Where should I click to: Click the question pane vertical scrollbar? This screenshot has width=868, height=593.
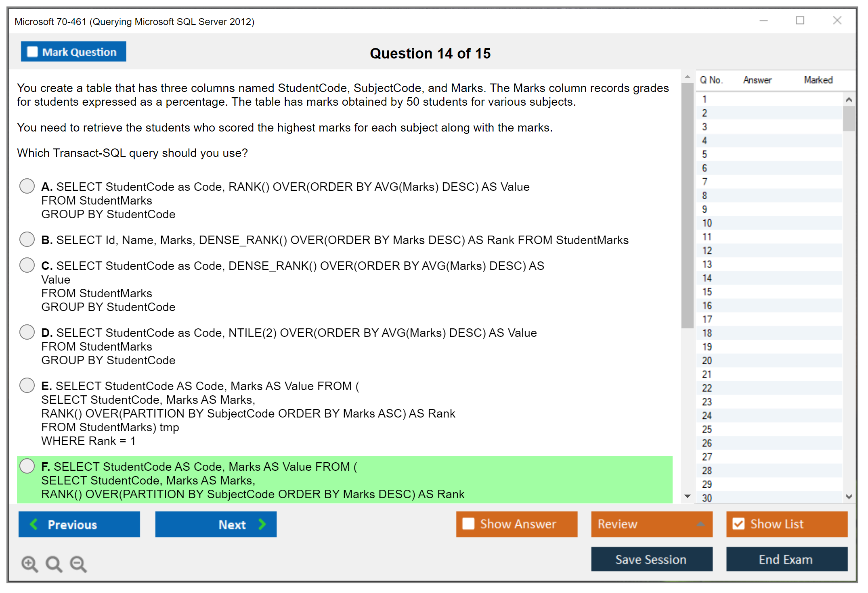[687, 206]
